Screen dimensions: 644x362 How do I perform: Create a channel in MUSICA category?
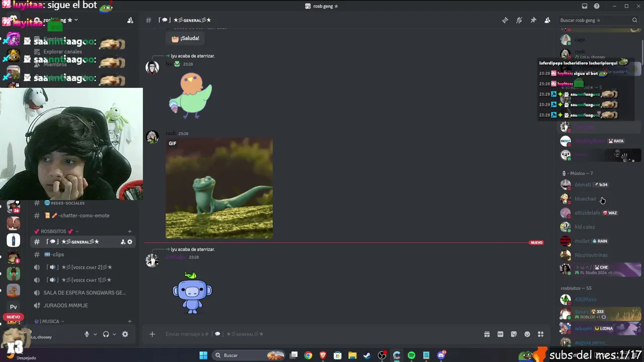point(130,321)
